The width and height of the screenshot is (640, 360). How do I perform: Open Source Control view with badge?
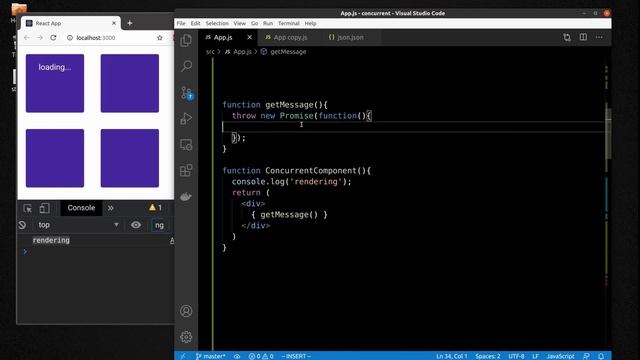click(187, 93)
